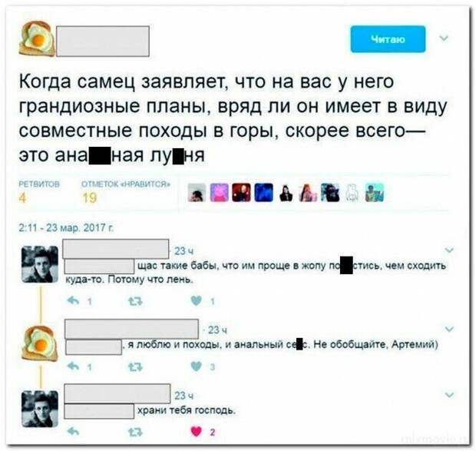
Task: Open the chevron menu on second reply
Action: (449, 329)
